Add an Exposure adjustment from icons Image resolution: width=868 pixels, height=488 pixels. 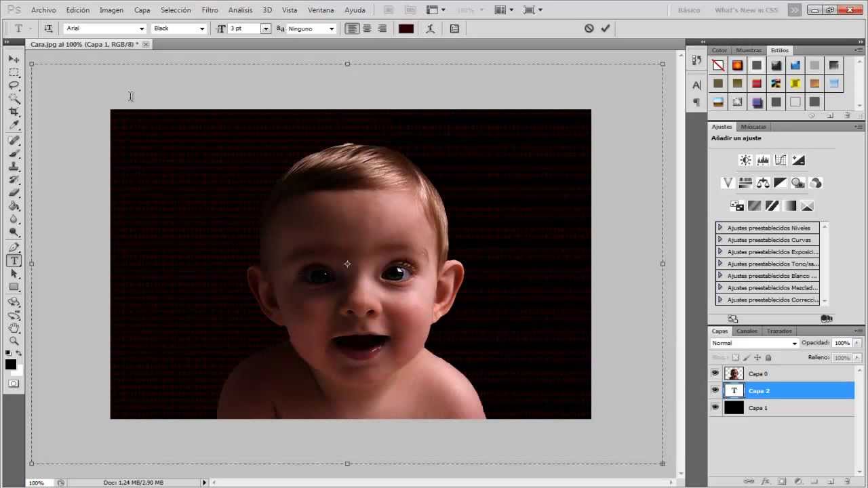(x=798, y=161)
